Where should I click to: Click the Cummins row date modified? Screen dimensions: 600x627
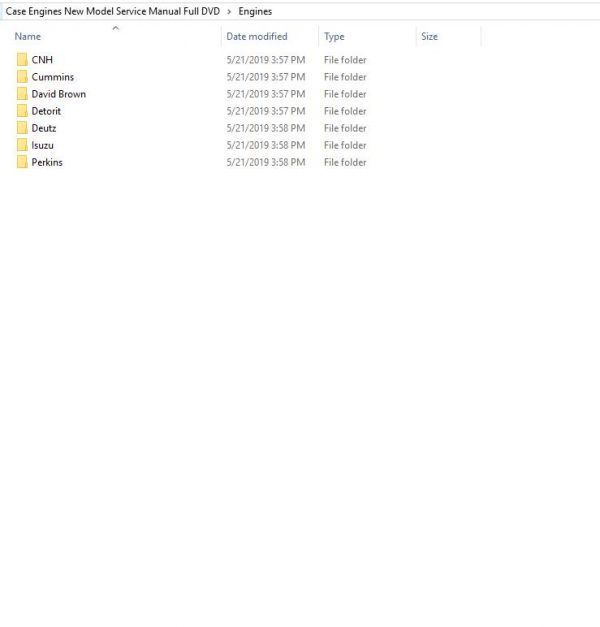pos(266,77)
